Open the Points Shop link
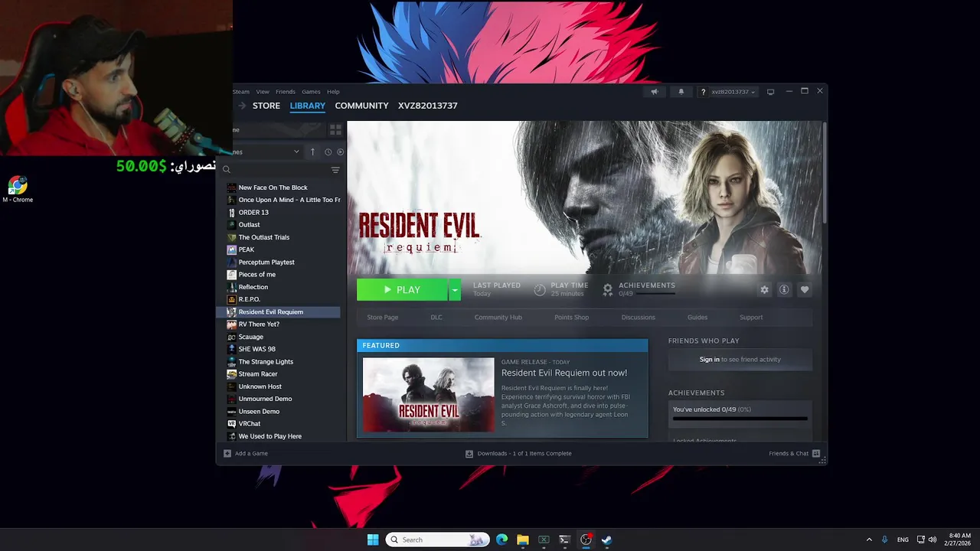This screenshot has height=551, width=980. (571, 318)
